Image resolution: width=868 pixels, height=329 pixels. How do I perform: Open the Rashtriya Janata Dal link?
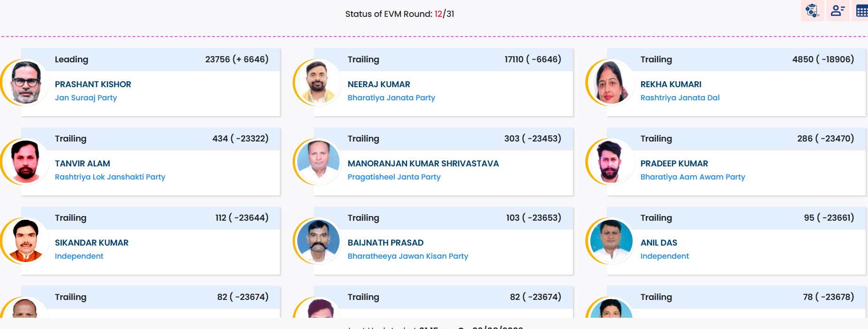[680, 97]
